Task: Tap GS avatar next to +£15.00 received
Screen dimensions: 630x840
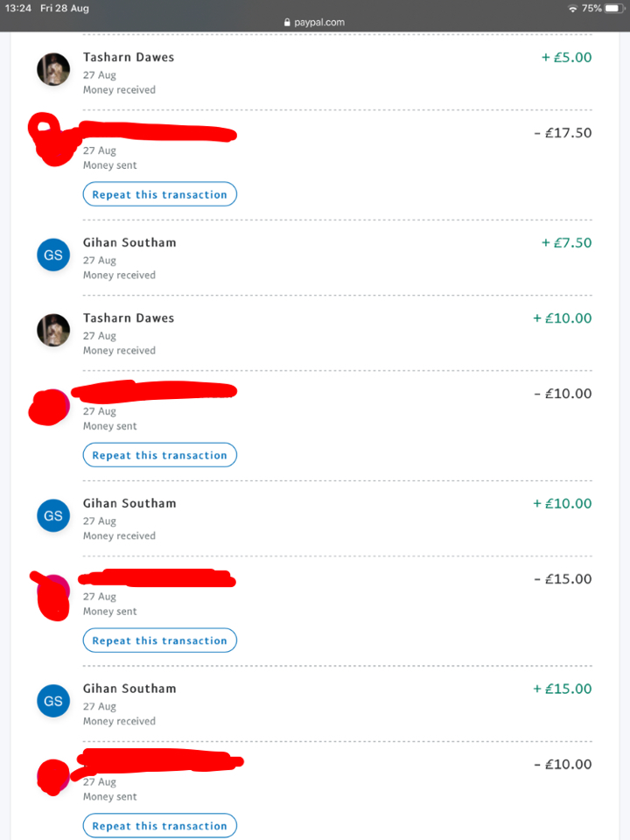Action: click(53, 701)
